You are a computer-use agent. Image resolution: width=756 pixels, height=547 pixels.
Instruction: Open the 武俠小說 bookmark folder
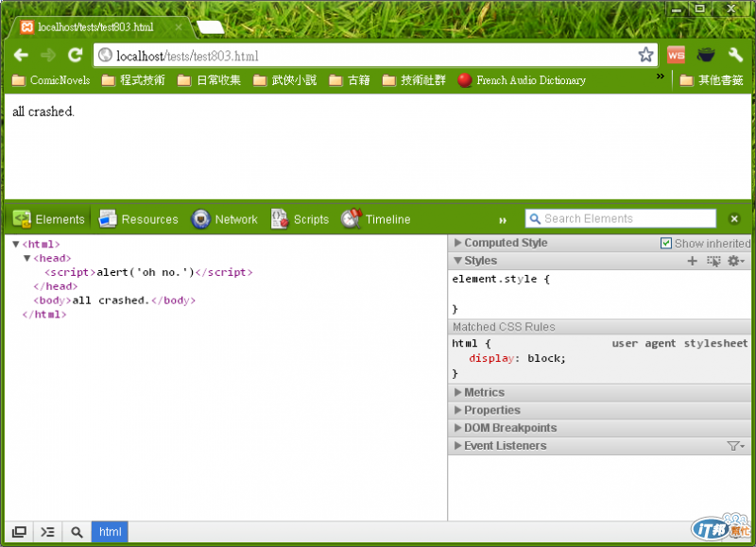tap(285, 80)
